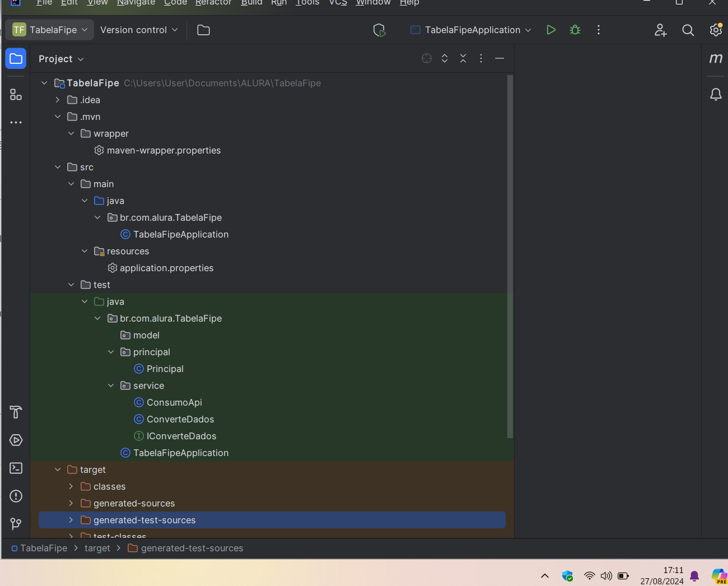Open the Problems tool window icon
This screenshot has height=586, width=728.
click(16, 496)
